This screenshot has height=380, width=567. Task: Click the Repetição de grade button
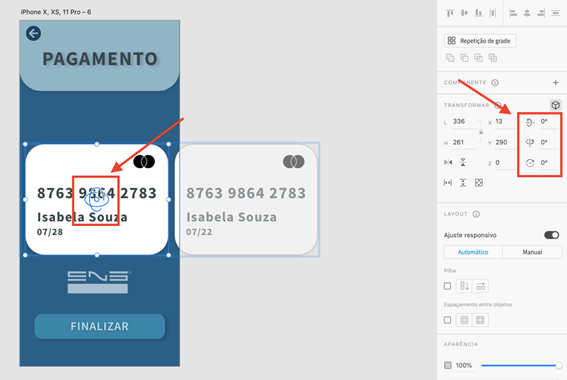click(x=480, y=41)
